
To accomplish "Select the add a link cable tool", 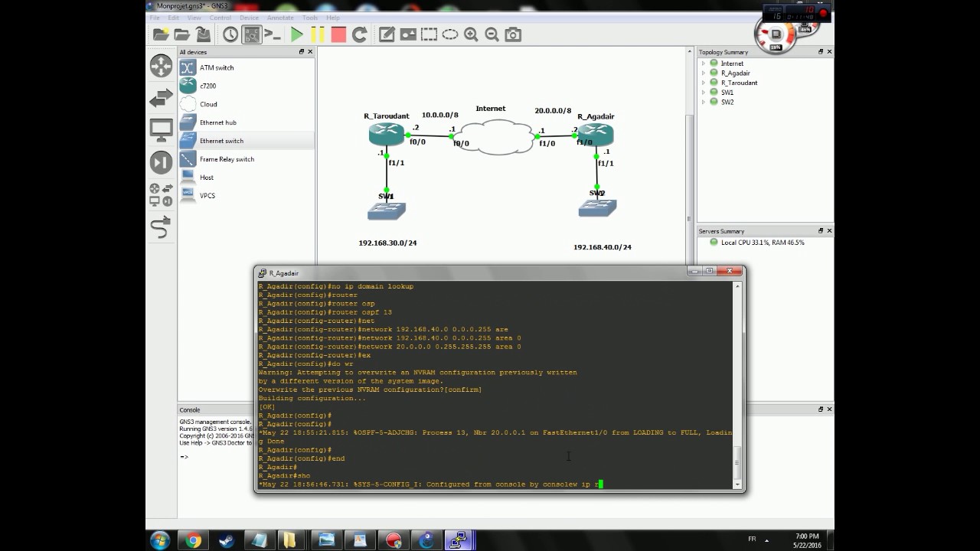I will pyautogui.click(x=161, y=227).
